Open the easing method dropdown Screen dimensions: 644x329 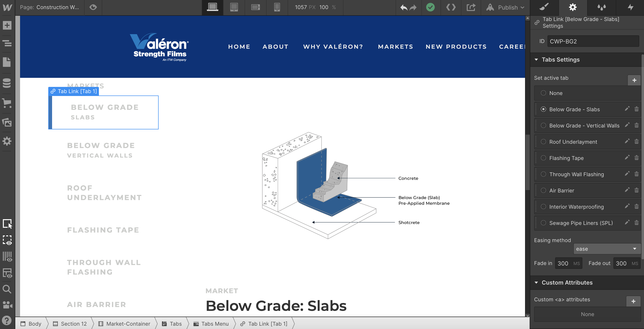click(x=606, y=249)
